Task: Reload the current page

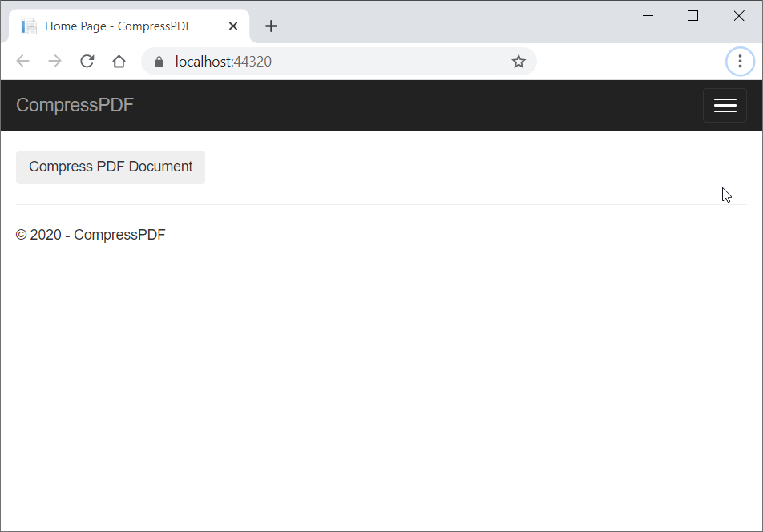Action: pyautogui.click(x=87, y=62)
